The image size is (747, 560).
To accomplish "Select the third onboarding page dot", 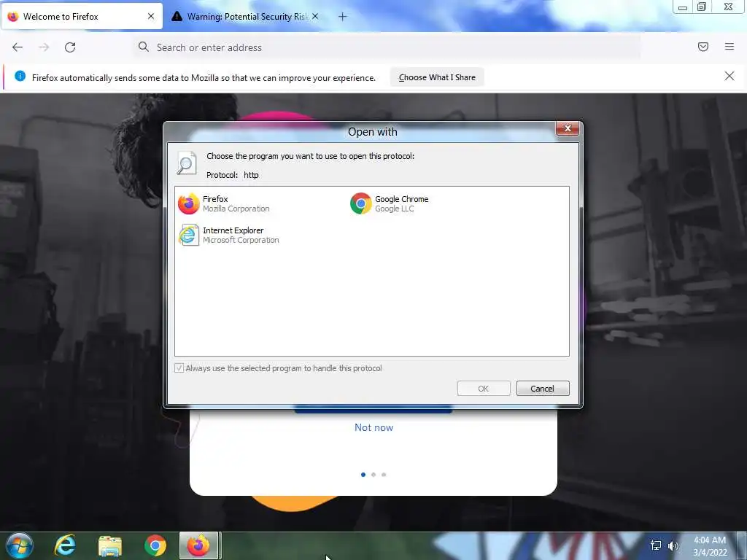I will pos(384,475).
